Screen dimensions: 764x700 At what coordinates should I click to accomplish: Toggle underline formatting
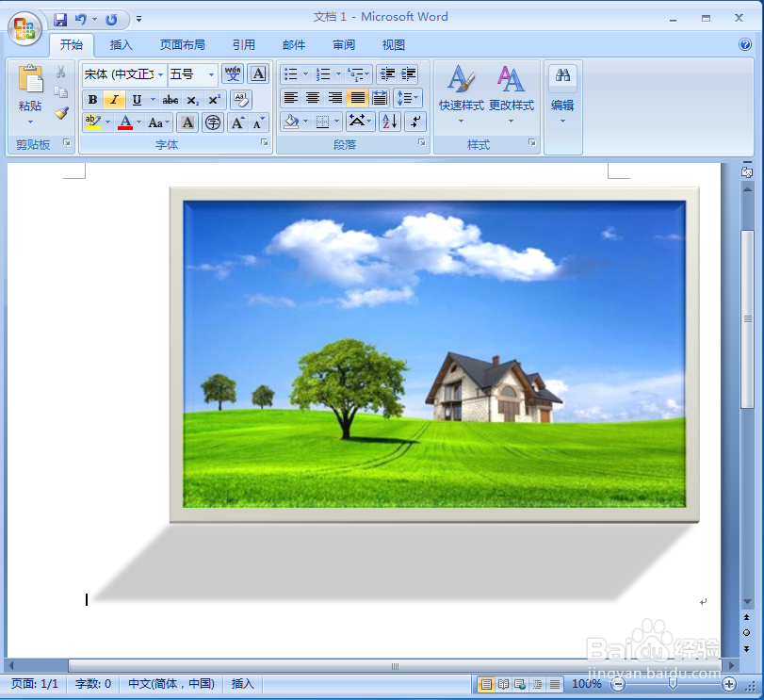pyautogui.click(x=137, y=100)
